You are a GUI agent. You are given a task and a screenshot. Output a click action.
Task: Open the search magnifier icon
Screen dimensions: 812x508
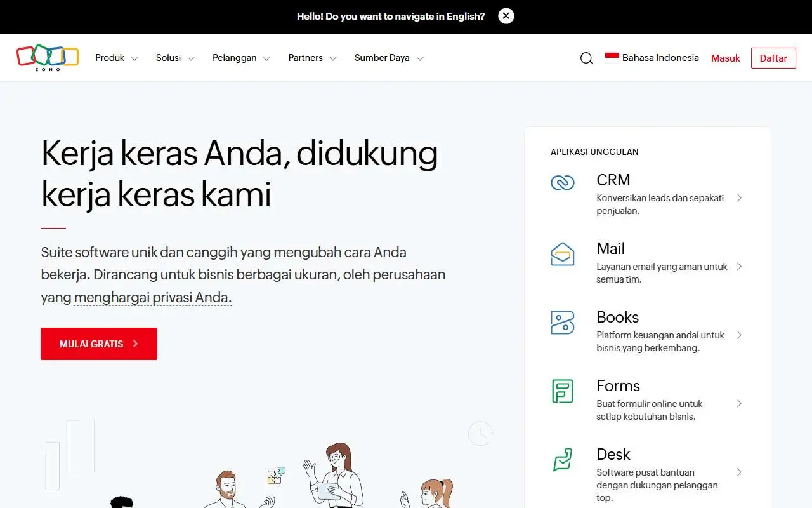[586, 58]
